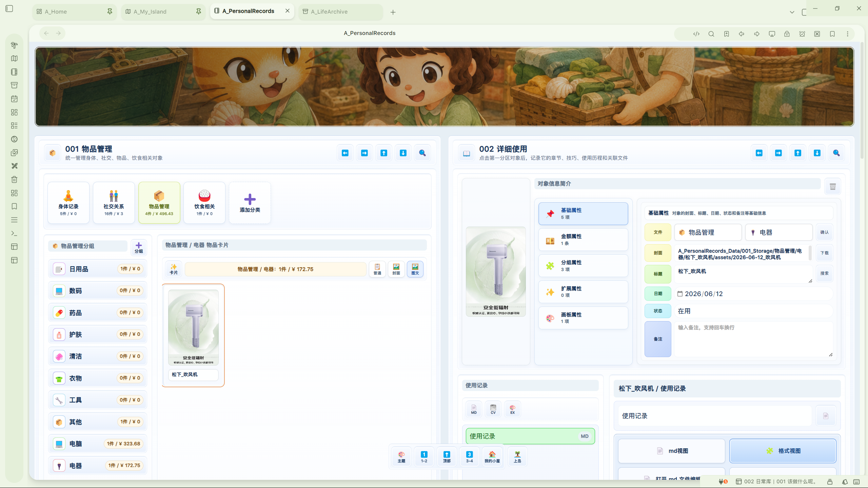Viewport: 868px width, 488px height.
Task: Open the calendar check icon in left ribbon
Action: tap(14, 99)
